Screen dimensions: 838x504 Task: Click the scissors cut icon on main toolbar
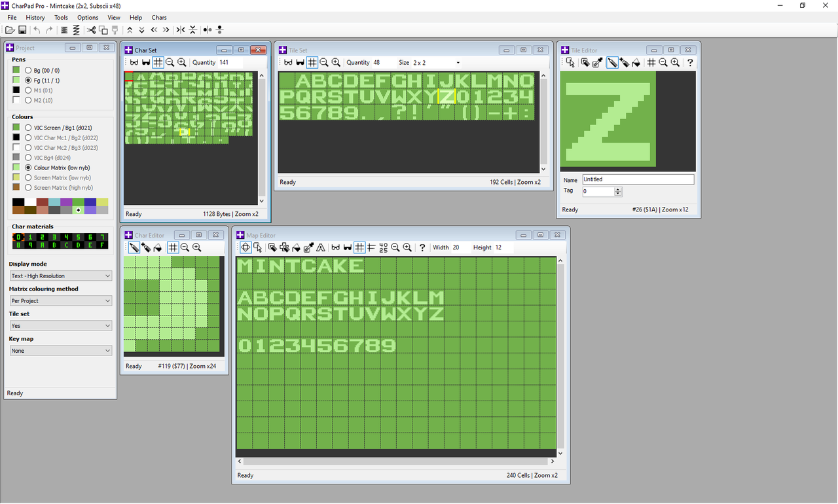pyautogui.click(x=90, y=29)
